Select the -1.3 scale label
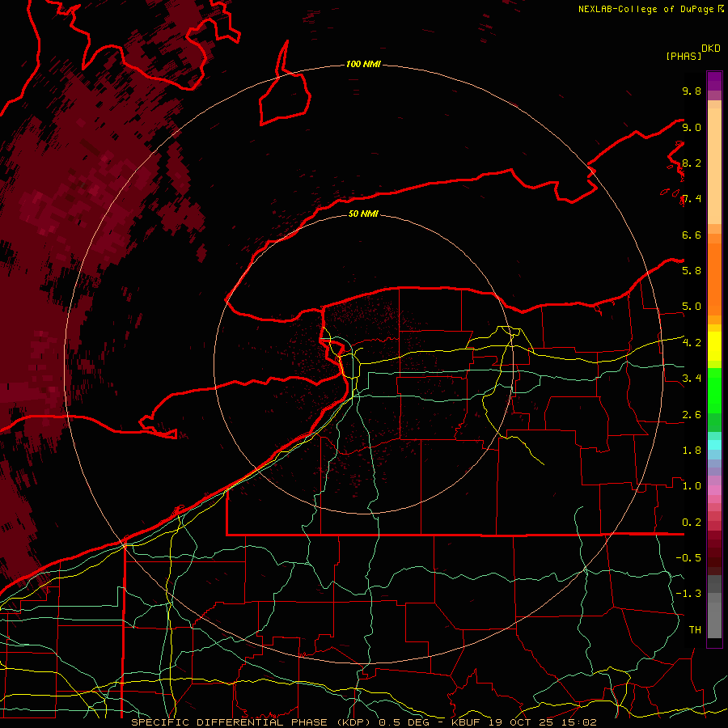 [688, 594]
